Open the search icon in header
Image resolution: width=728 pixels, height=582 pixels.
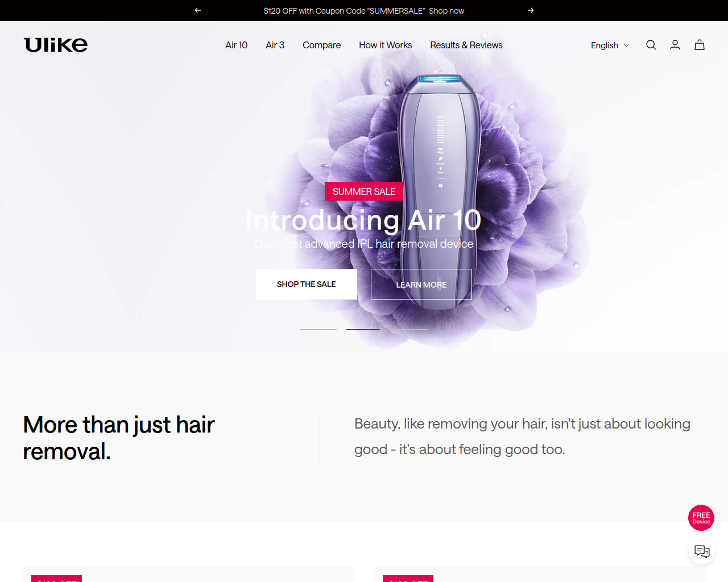coord(651,45)
